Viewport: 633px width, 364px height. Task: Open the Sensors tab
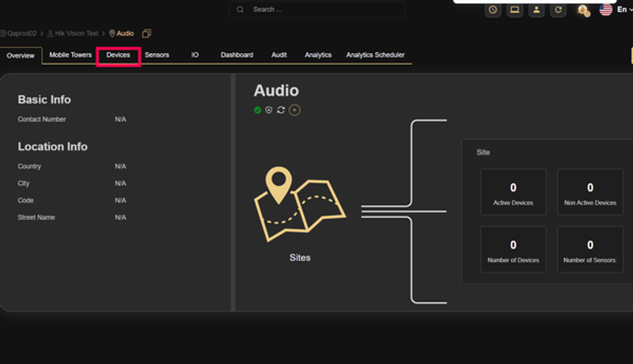click(157, 55)
